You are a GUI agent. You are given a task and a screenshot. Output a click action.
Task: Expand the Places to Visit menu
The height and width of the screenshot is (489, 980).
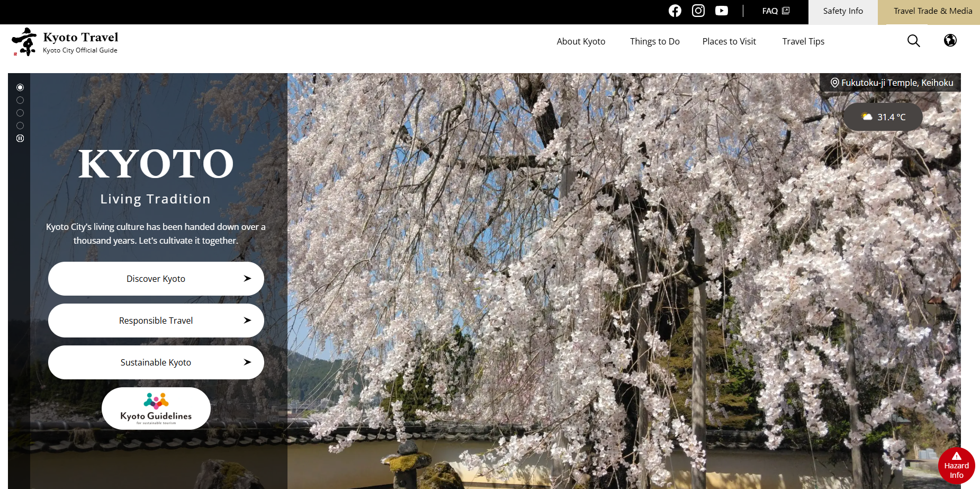click(x=729, y=41)
